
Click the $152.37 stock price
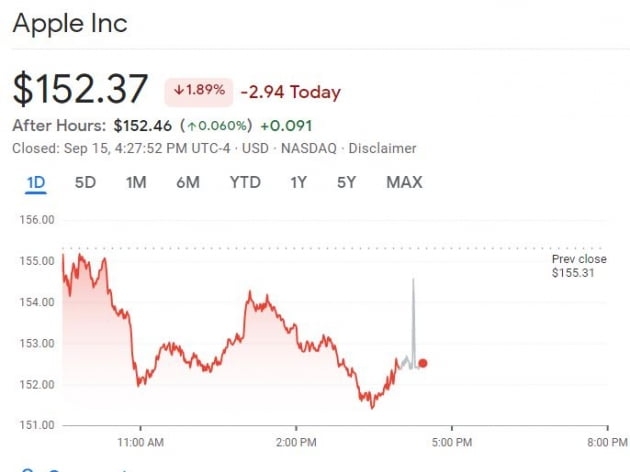click(80, 89)
